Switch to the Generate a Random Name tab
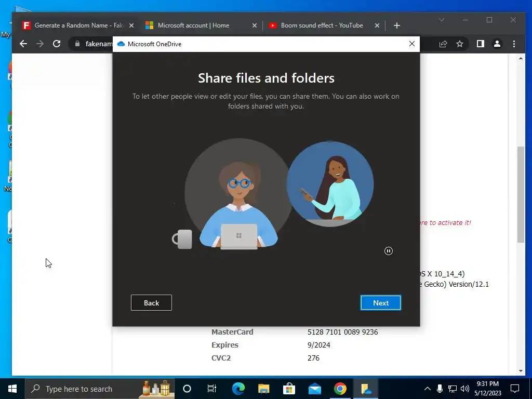 tap(79, 25)
